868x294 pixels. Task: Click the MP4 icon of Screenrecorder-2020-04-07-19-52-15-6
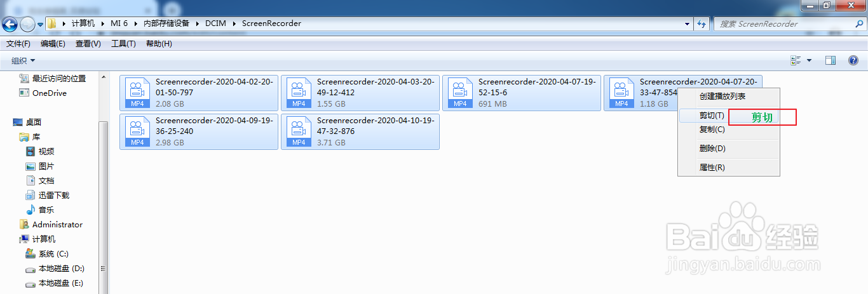point(459,93)
